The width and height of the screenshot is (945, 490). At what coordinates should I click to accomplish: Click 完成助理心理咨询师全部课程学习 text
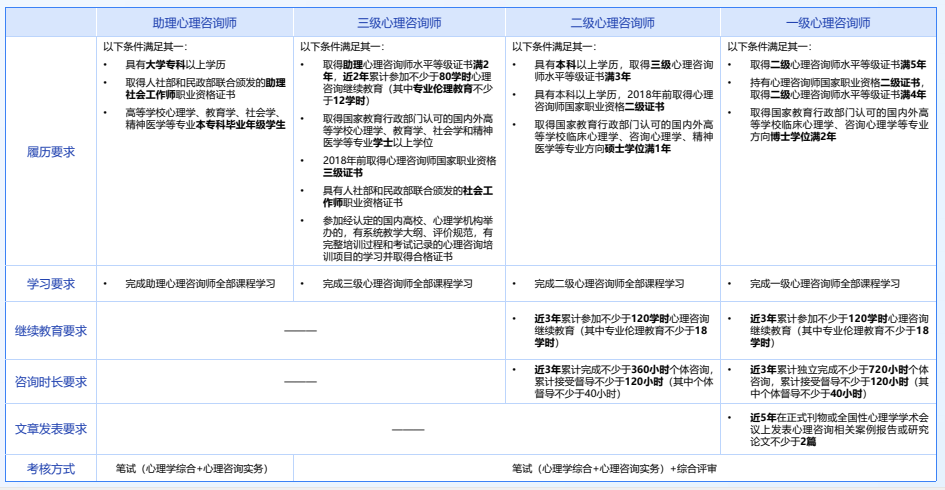tap(200, 284)
